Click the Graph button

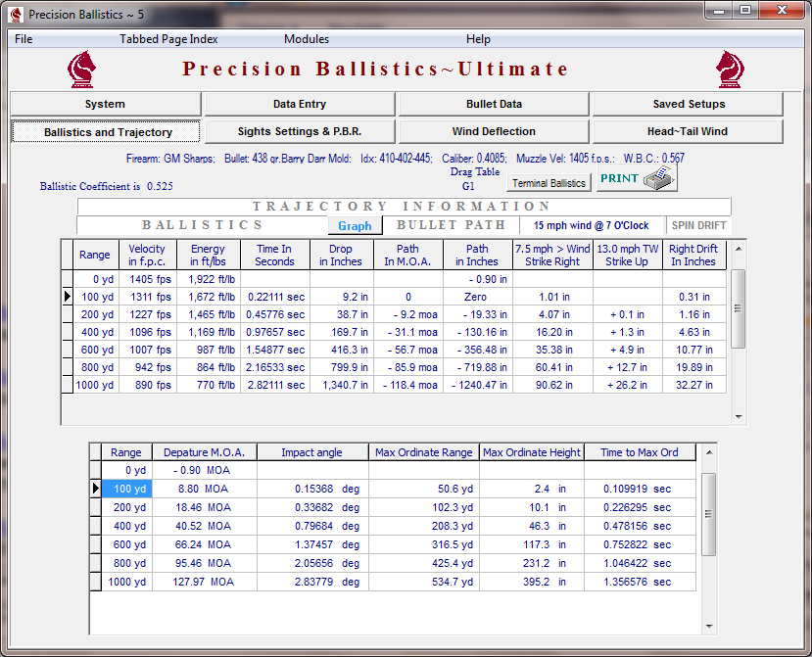coord(356,226)
